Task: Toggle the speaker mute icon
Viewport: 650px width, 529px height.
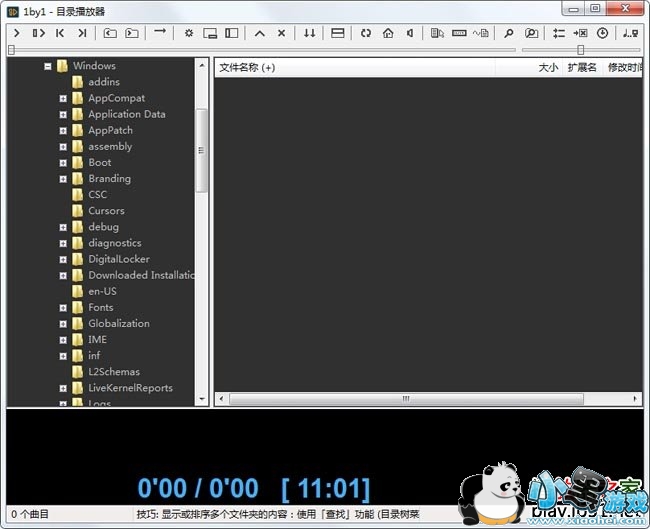Action: tap(408, 33)
